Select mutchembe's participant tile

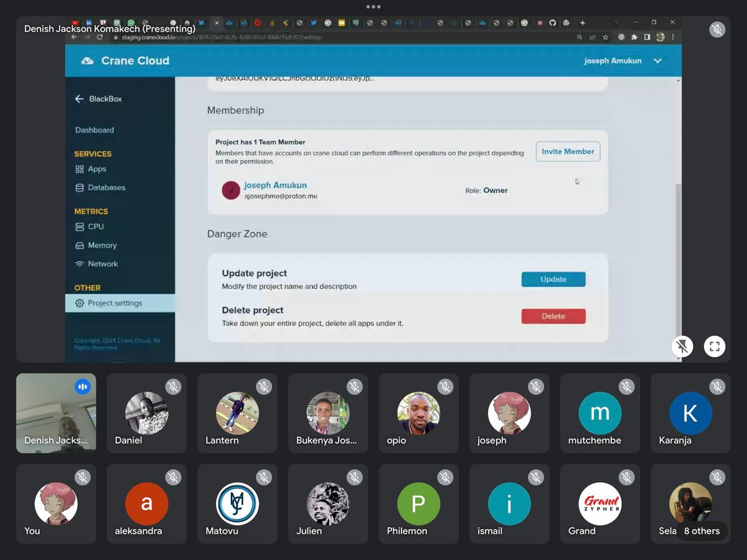click(600, 413)
